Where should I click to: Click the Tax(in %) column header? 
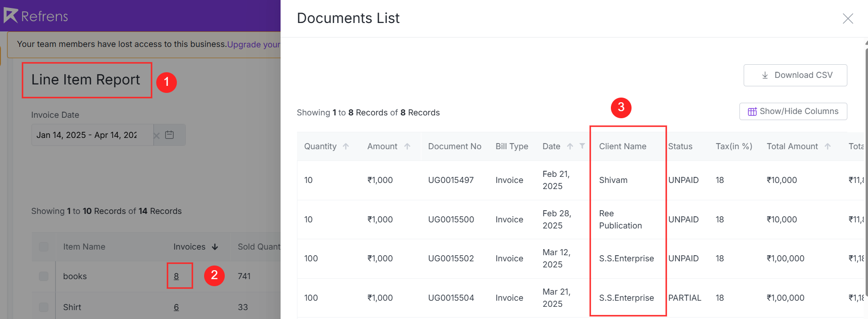click(734, 146)
